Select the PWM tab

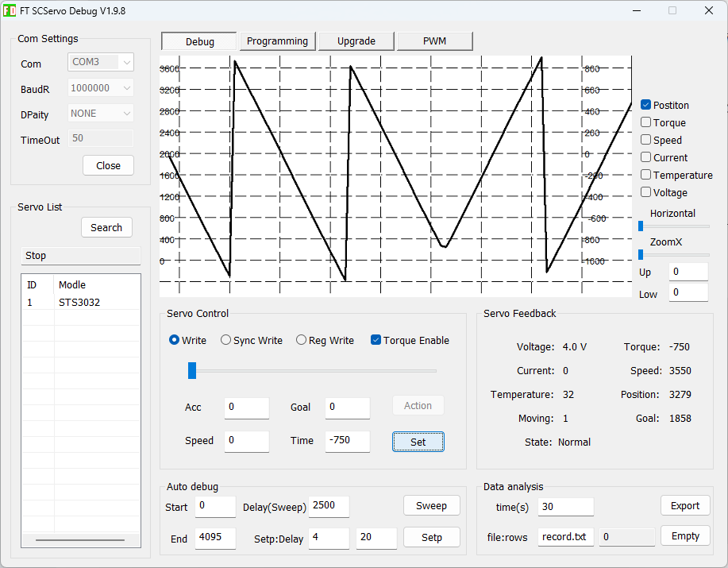coord(434,41)
